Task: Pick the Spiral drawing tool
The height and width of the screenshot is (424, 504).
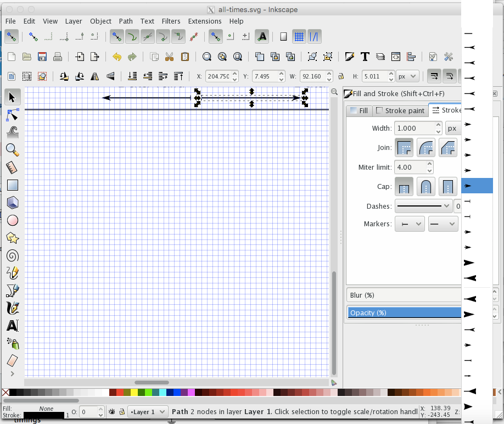Action: pyautogui.click(x=13, y=255)
